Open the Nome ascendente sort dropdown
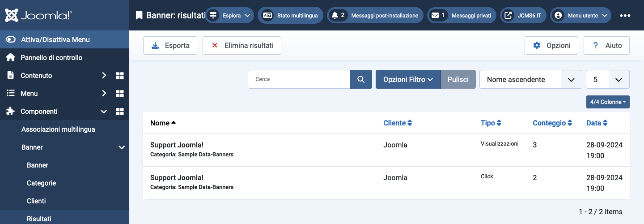 click(530, 79)
